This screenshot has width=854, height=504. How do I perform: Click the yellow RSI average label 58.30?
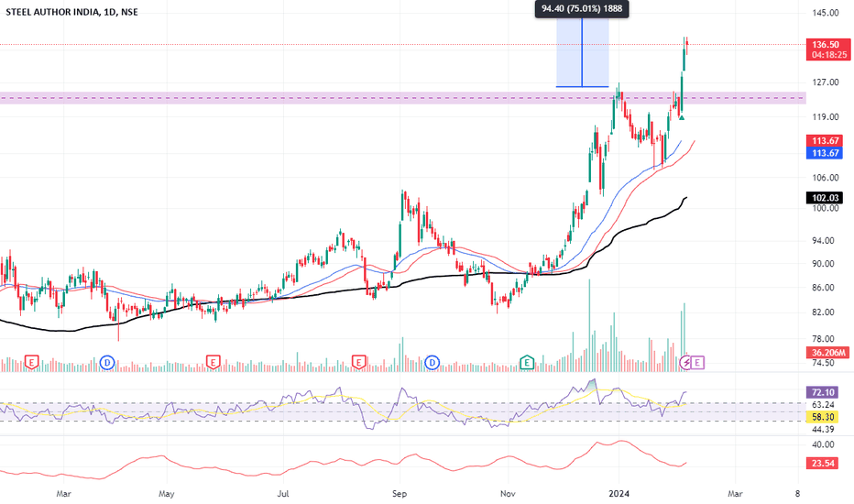823,417
